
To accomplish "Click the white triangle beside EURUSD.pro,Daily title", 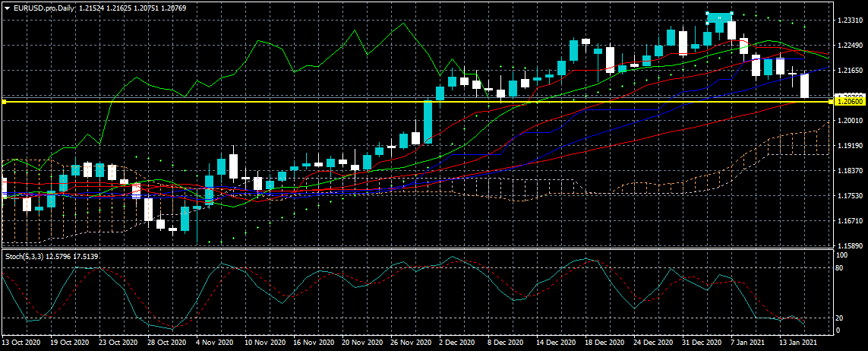I will [x=7, y=7].
